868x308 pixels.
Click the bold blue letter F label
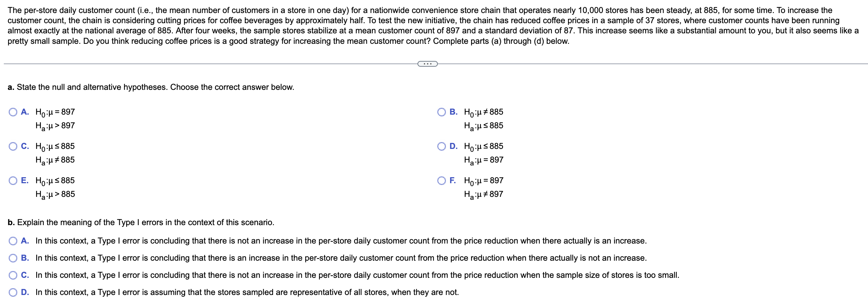[x=454, y=180]
